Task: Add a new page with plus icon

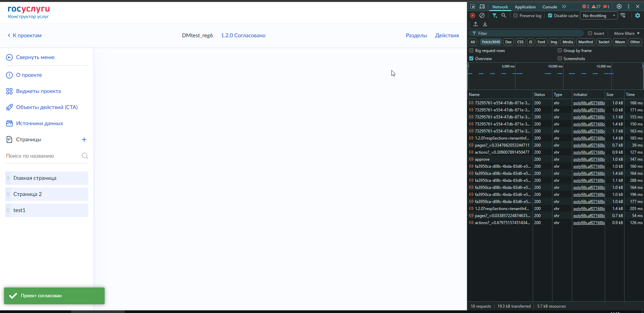Action: [x=84, y=140]
